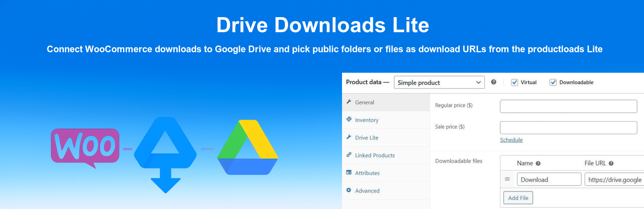Focus the Sale price input field
The height and width of the screenshot is (209, 644).
pos(569,127)
